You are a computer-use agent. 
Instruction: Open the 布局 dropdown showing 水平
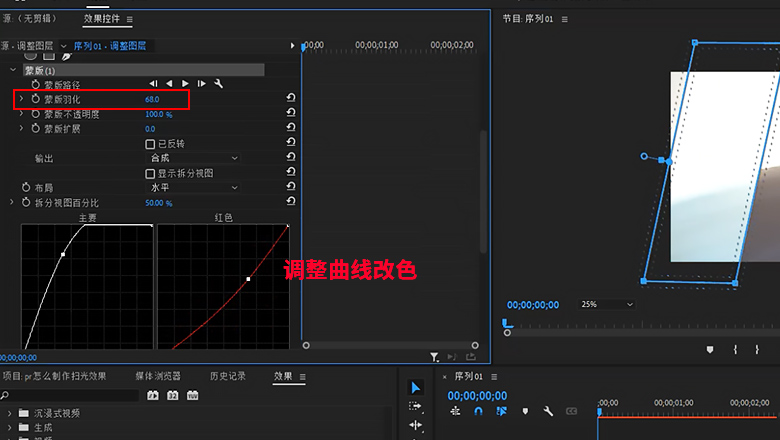pyautogui.click(x=194, y=187)
